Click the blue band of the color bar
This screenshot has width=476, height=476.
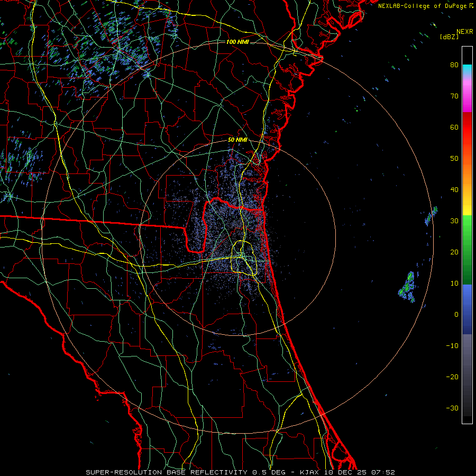click(467, 309)
